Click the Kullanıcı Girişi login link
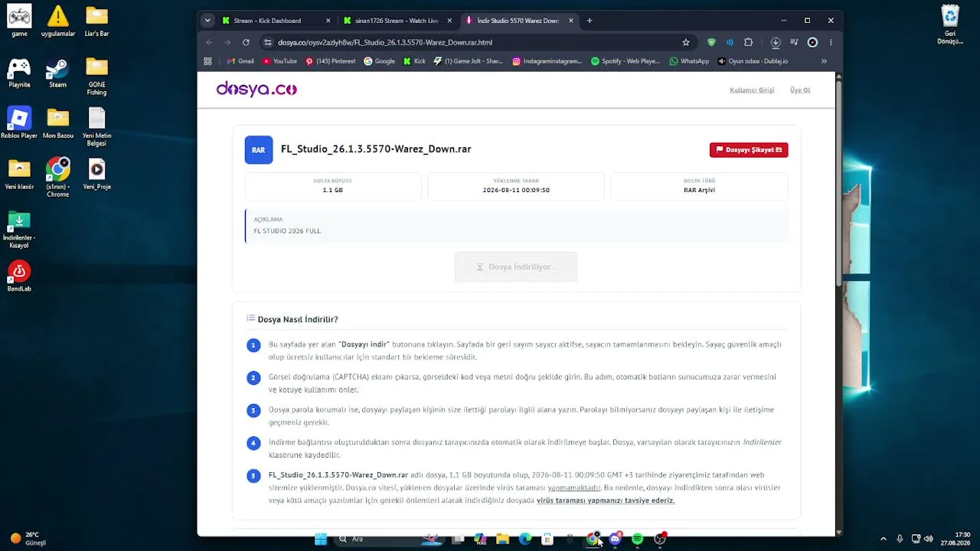The width and height of the screenshot is (980, 551). pos(752,90)
